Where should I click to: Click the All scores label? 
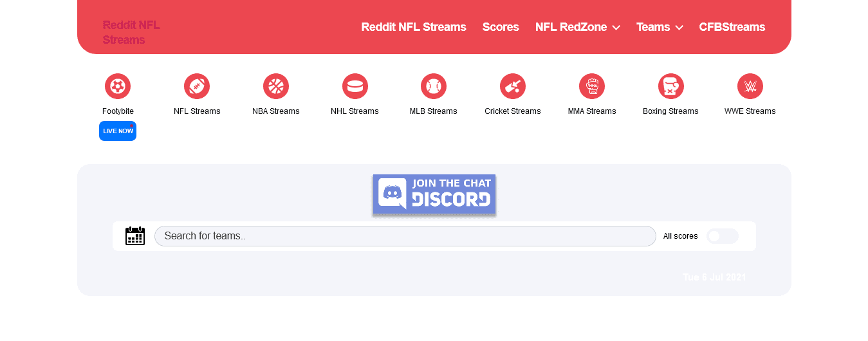[681, 236]
